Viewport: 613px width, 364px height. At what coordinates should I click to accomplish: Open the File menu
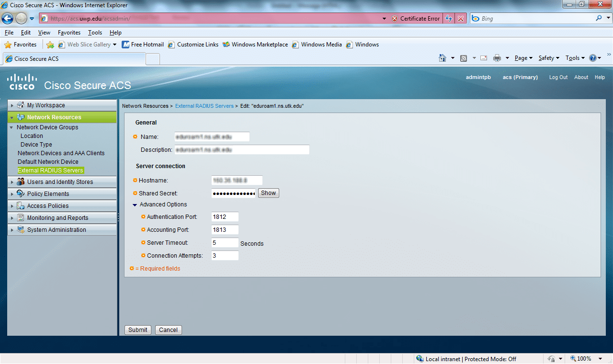tap(9, 33)
